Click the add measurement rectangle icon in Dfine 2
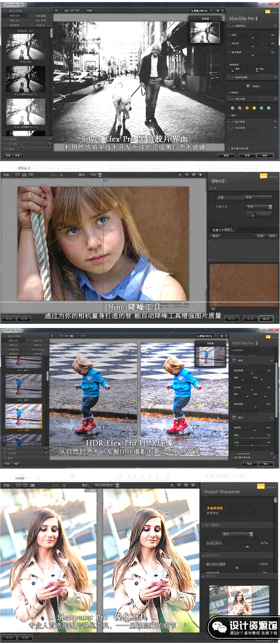The image size is (280, 644). click(250, 214)
